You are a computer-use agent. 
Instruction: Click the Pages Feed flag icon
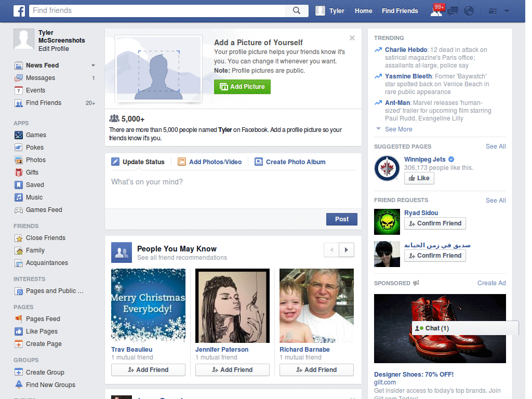(19, 319)
